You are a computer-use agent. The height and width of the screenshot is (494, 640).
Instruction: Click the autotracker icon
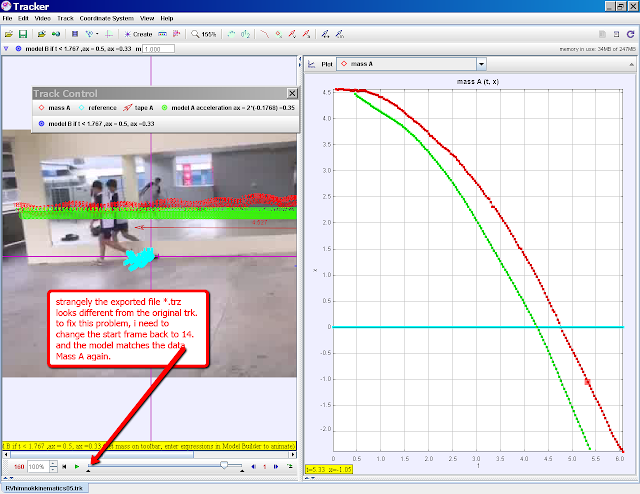tap(176, 34)
